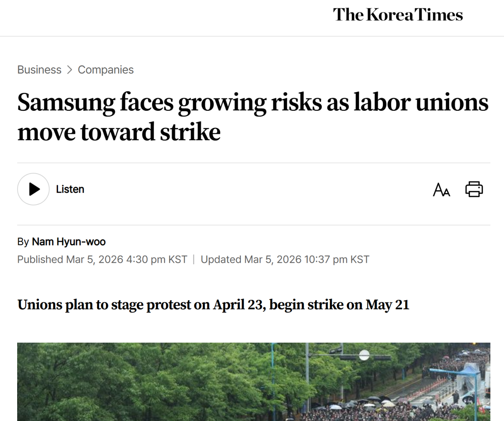Viewport: 504px width, 421px height.
Task: Open the text size adjuster
Action: (441, 190)
